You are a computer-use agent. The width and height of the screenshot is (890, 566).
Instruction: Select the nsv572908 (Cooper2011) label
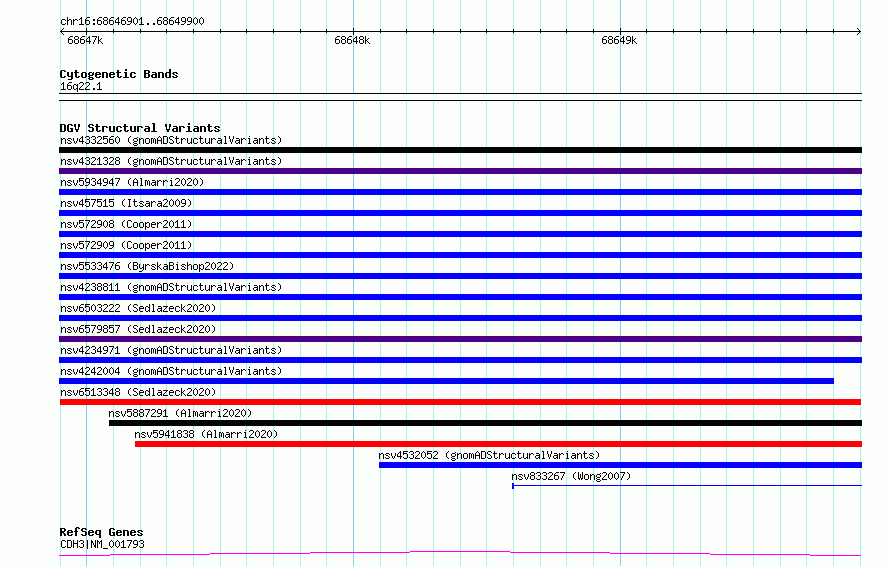[x=126, y=224]
